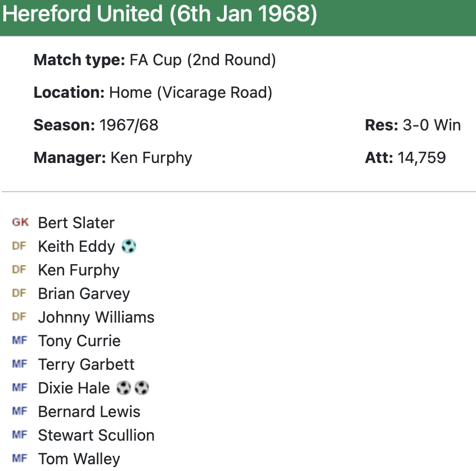The width and height of the screenshot is (476, 471).
Task: Open Keith Eddy player link
Action: pyautogui.click(x=76, y=246)
